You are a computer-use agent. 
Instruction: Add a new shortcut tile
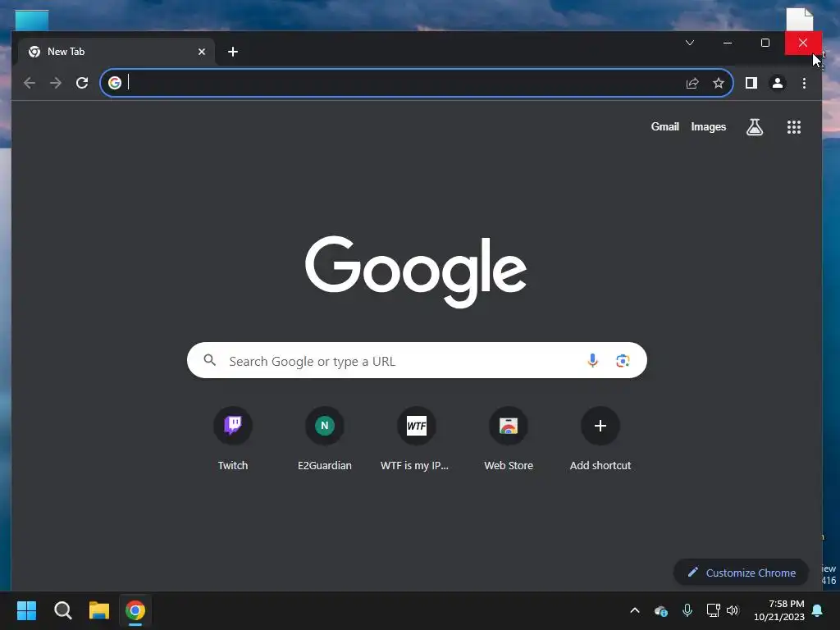tap(600, 438)
